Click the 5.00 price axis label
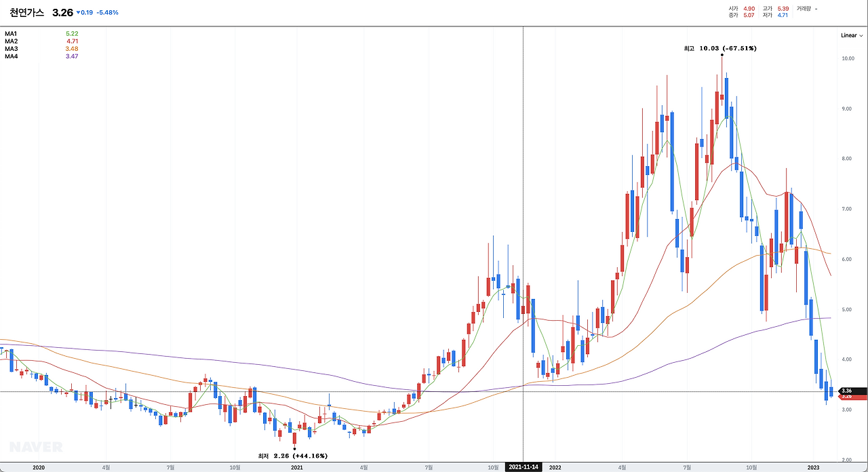This screenshot has height=472, width=868. pos(848,309)
